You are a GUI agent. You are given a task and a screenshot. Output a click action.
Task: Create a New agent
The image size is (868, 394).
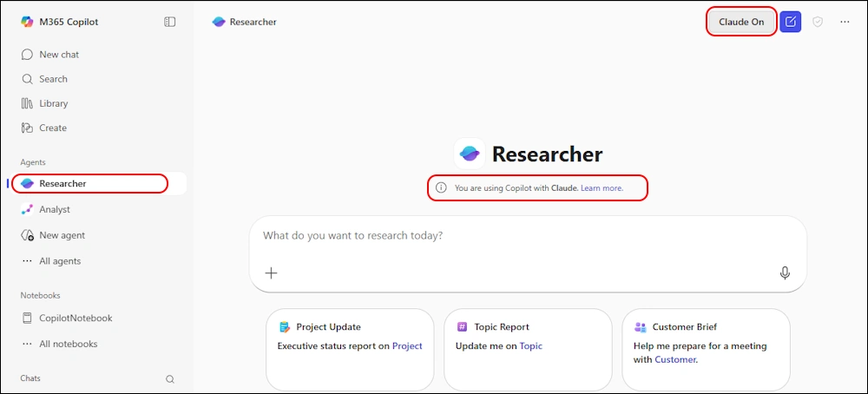click(x=62, y=235)
